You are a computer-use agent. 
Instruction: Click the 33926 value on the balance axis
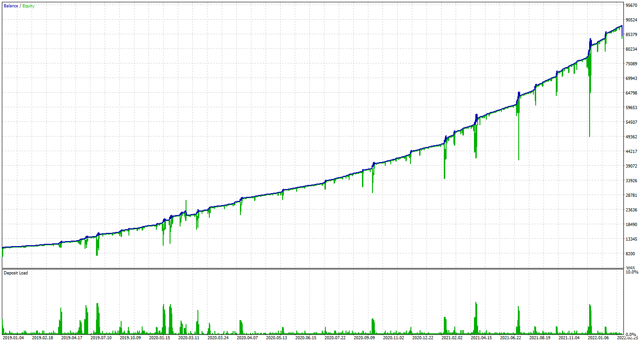(x=631, y=181)
